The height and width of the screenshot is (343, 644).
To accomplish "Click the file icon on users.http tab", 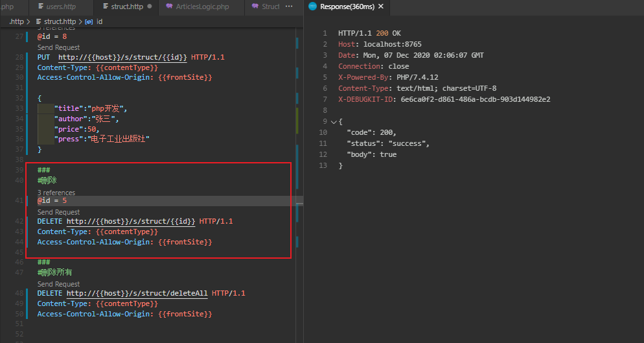I will [x=40, y=7].
